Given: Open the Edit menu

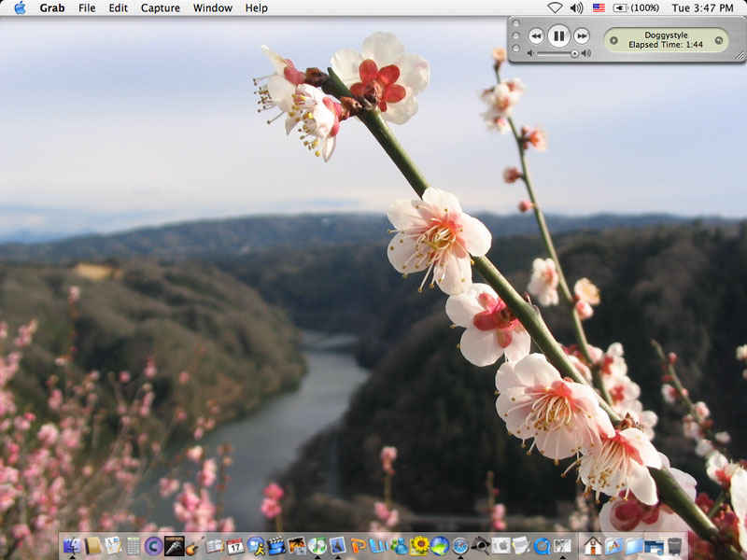Looking at the screenshot, I should point(119,7).
